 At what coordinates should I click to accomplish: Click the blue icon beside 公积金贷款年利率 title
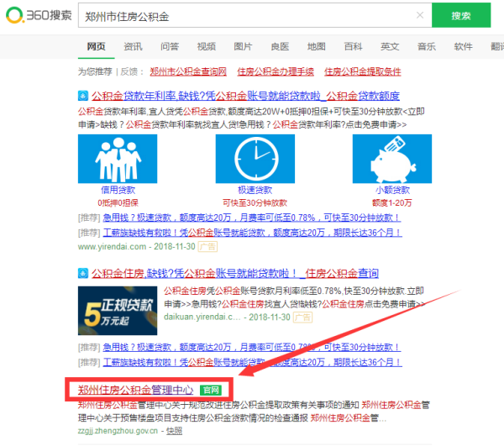point(83,96)
